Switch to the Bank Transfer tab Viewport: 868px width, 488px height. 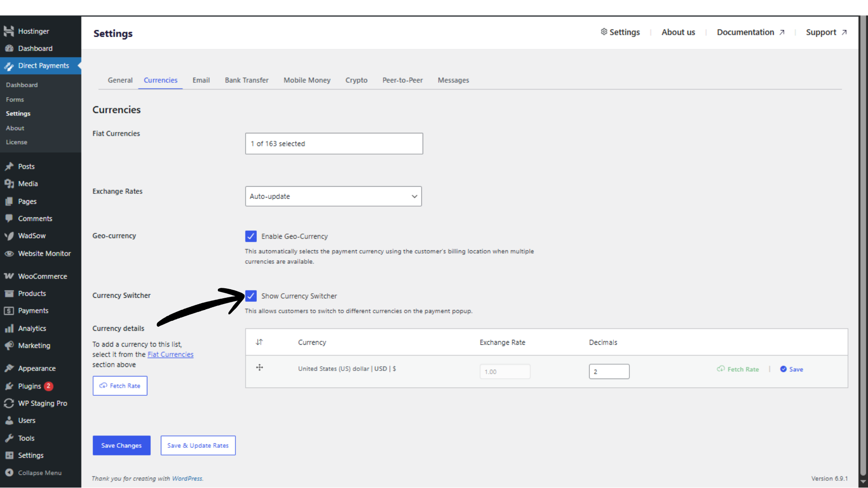[x=246, y=80]
